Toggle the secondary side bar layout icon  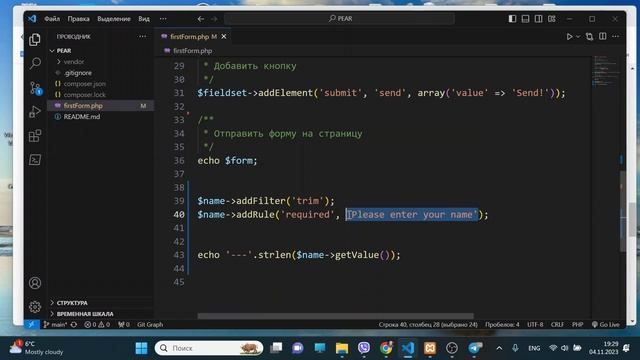[538, 19]
